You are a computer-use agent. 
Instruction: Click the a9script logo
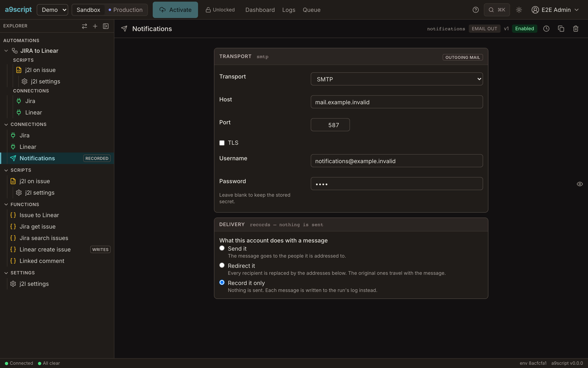[18, 10]
